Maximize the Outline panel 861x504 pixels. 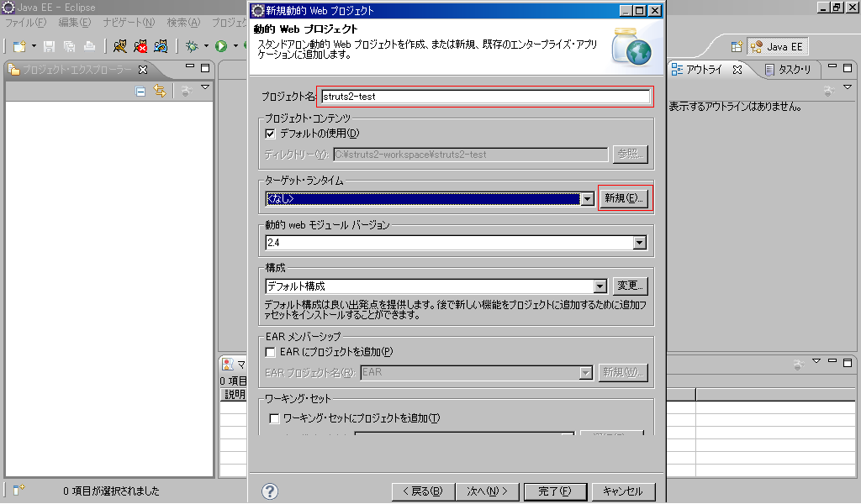tap(848, 68)
